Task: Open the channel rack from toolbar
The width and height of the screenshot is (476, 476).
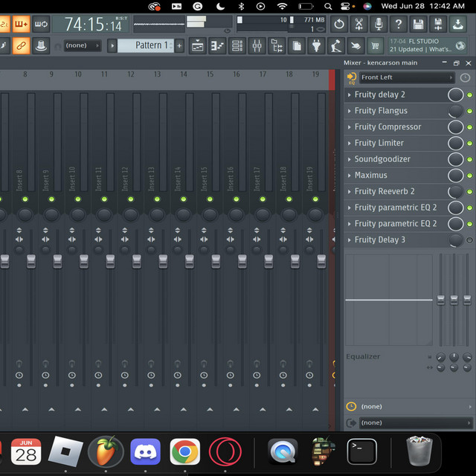Action: [x=237, y=46]
